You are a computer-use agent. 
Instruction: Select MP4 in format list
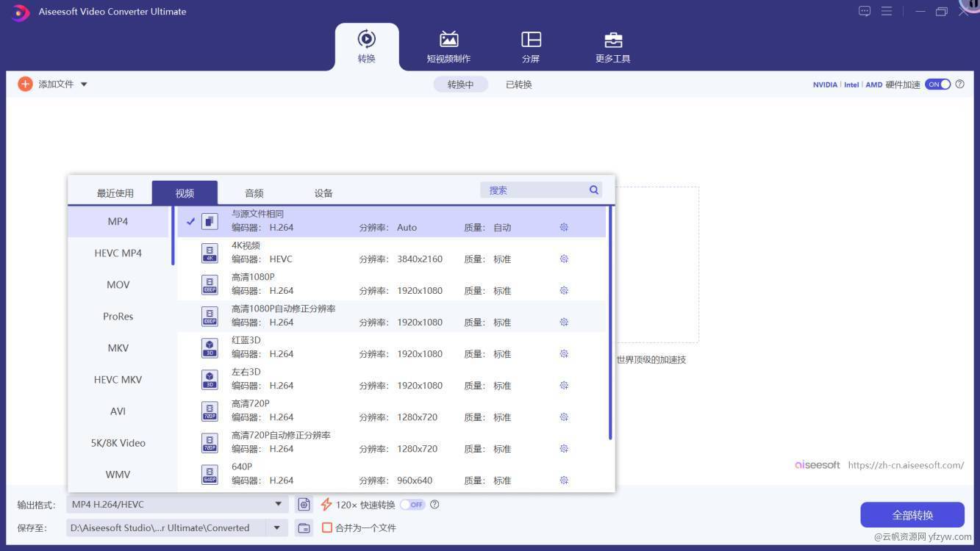118,221
